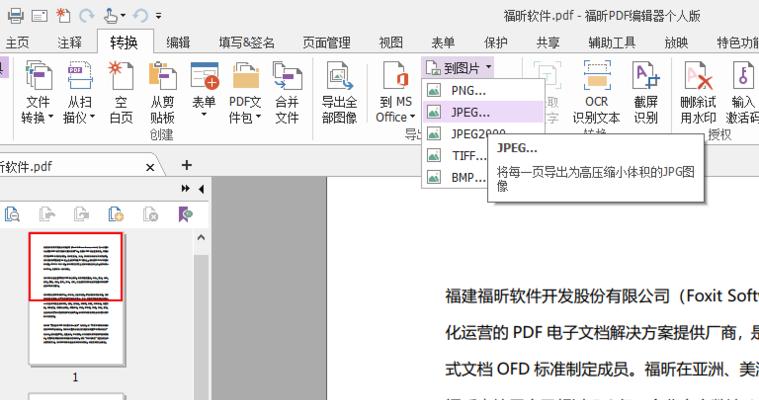Switch to the 保护 ribbon tab
This screenshot has width=759, height=400.
point(496,43)
